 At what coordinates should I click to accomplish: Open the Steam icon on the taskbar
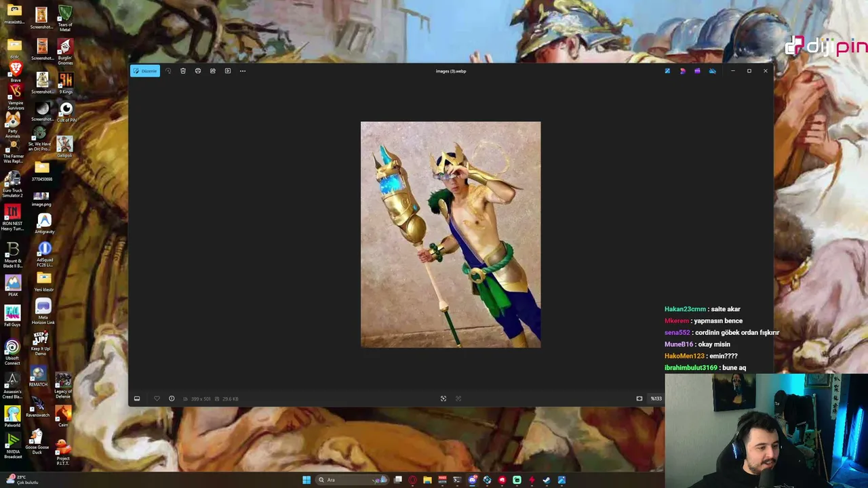click(547, 480)
